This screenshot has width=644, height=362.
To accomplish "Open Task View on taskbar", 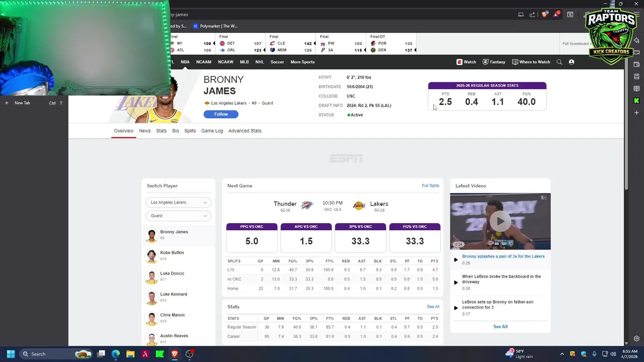I will click(101, 354).
